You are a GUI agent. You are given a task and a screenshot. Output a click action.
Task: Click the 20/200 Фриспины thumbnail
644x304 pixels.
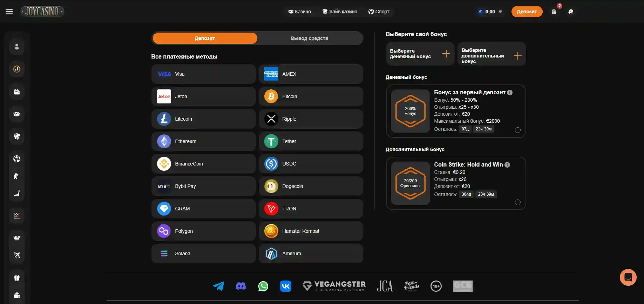point(411,183)
